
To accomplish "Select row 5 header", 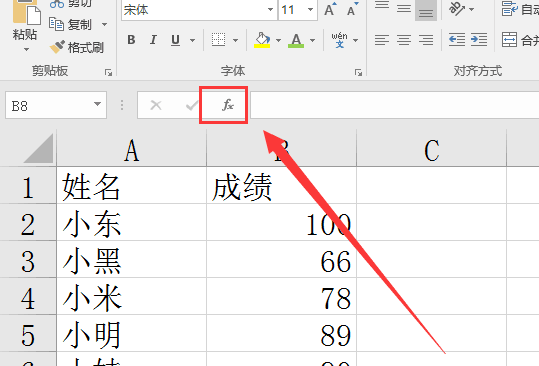I will [28, 334].
